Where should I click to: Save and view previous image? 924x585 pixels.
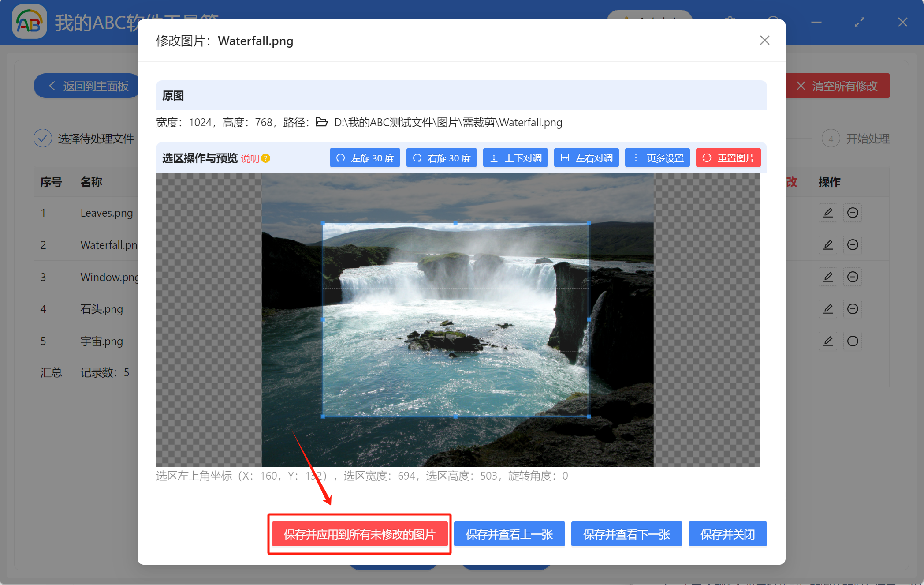pos(509,534)
